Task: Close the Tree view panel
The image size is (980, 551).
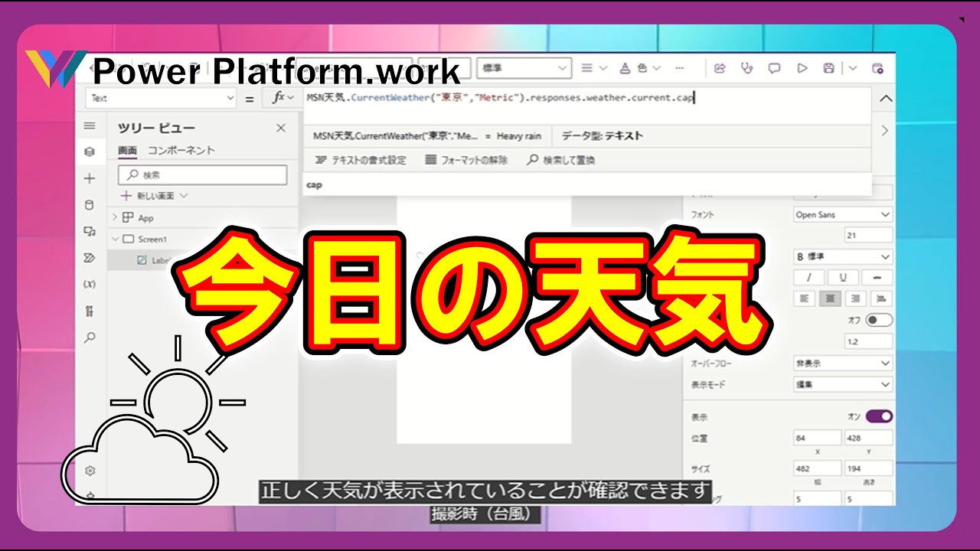Action: point(281,128)
